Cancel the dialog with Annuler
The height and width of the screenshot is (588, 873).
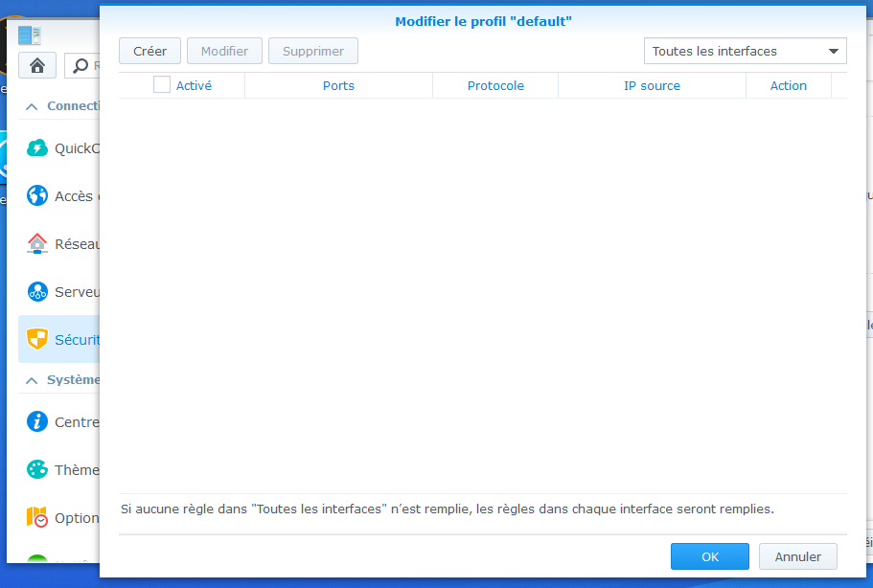pos(798,556)
